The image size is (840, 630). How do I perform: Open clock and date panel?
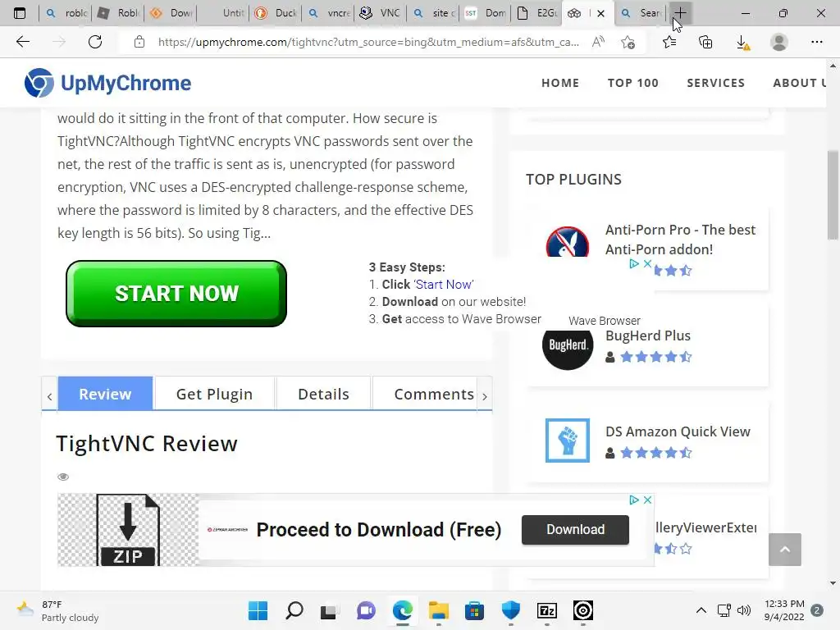pos(783,610)
